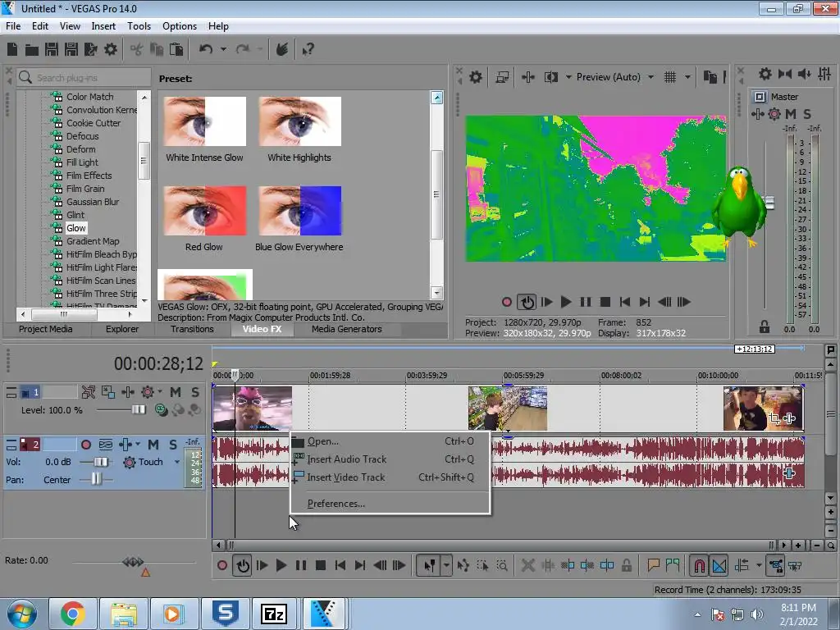Switch to the Media Generators tab
Viewport: 840px width, 630px height.
click(347, 329)
